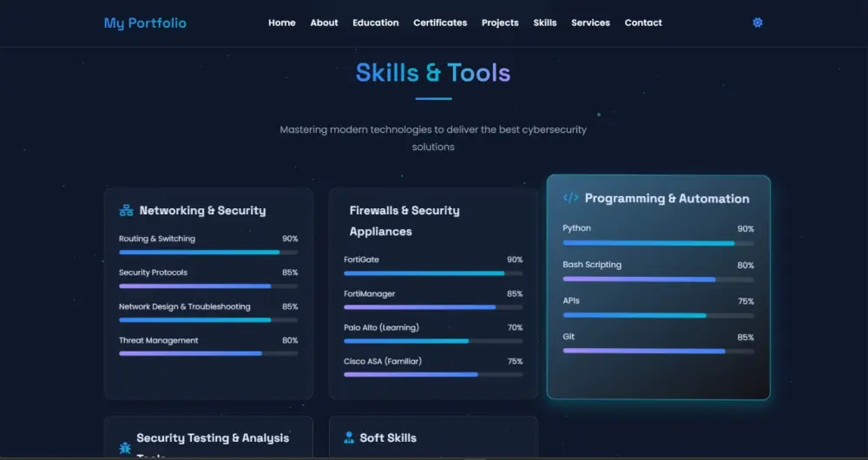
Task: Click the 70% value for Palo Alto
Action: coord(515,328)
